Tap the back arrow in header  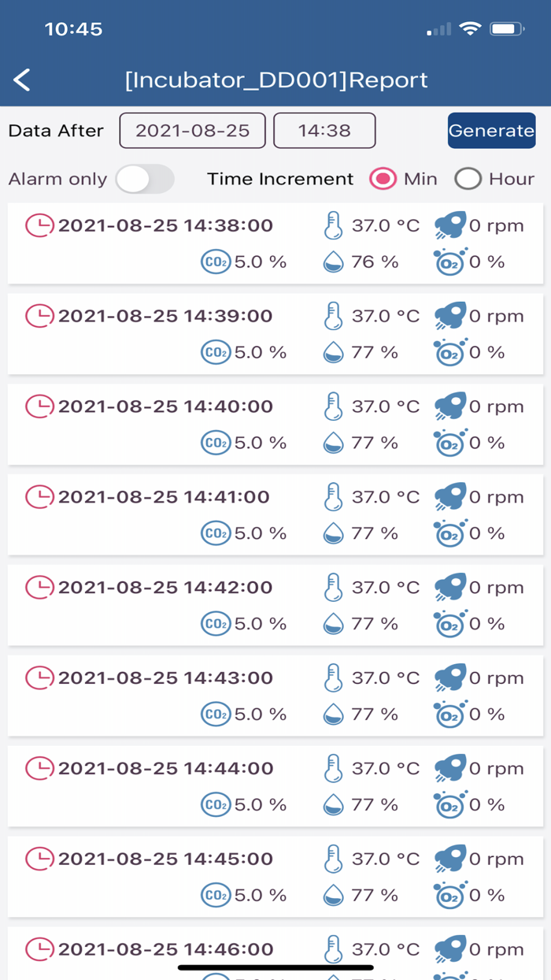pyautogui.click(x=22, y=80)
